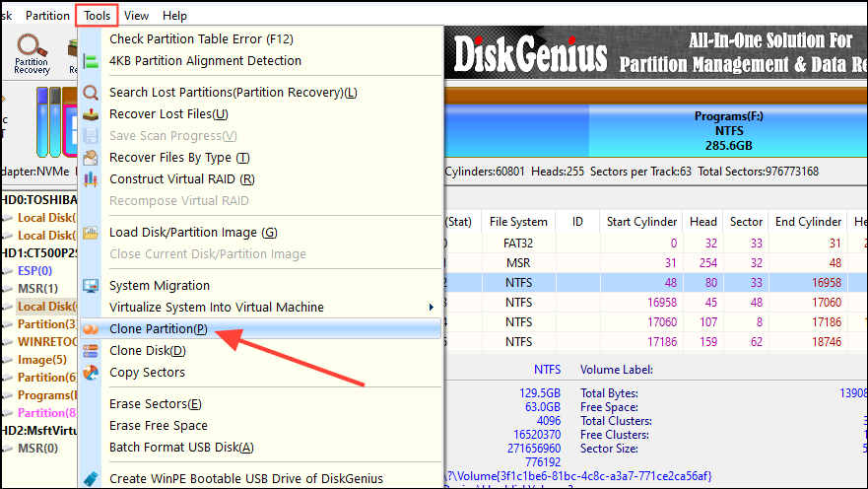Select NTFS row with start cylinder 17186
Screen dimensions: 868x489
(x=656, y=342)
